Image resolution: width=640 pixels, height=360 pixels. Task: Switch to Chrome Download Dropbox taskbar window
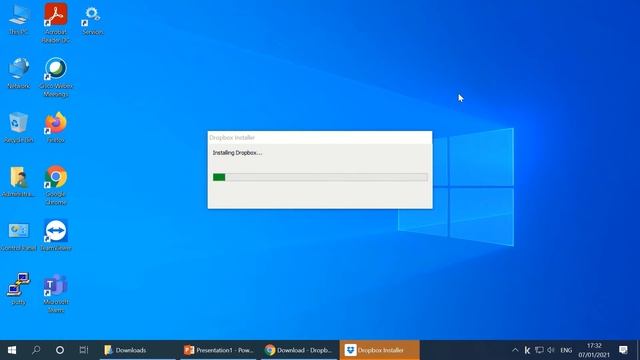tap(298, 350)
